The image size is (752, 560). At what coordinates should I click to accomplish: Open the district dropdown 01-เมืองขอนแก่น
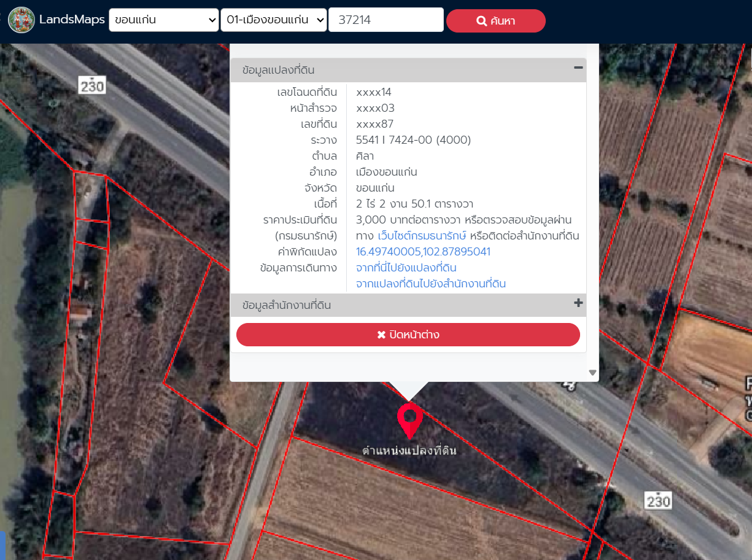tap(274, 20)
